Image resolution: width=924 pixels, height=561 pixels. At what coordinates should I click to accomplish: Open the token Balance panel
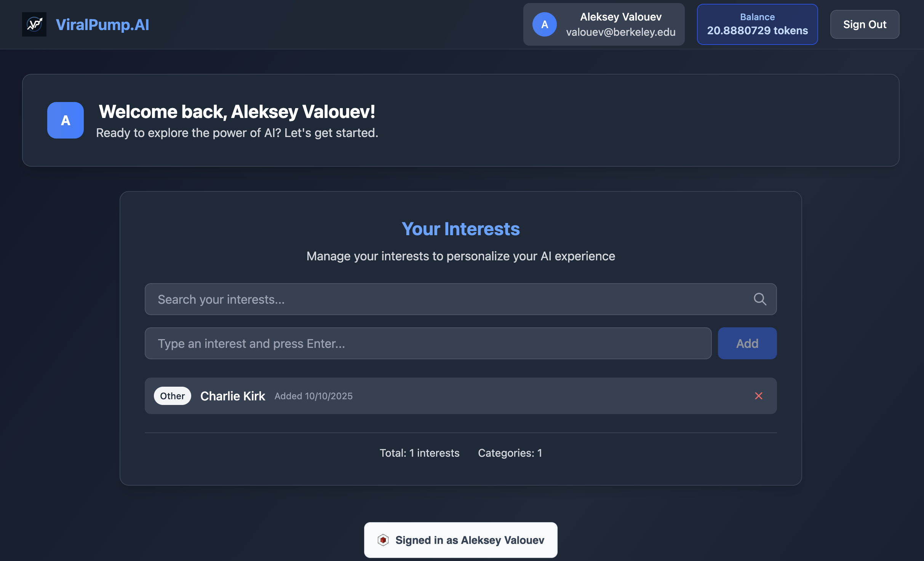(x=757, y=24)
